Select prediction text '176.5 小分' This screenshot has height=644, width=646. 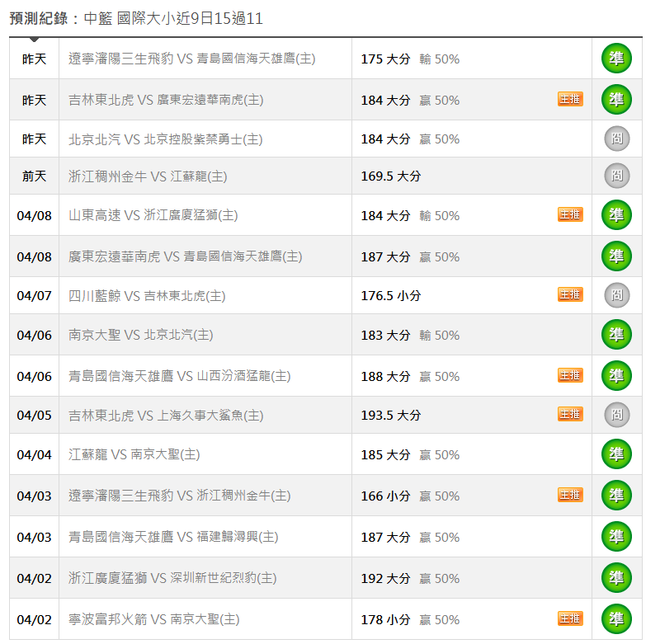[x=390, y=296]
